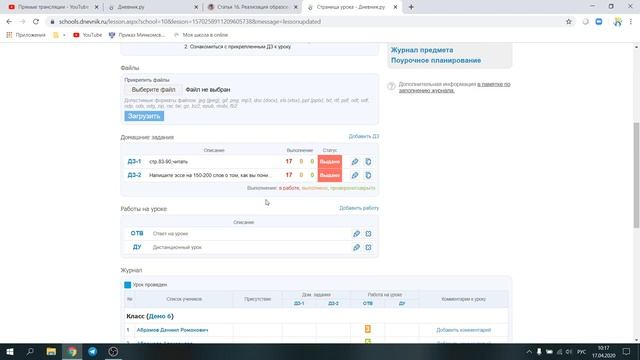Open the ДУ work link

(137, 247)
